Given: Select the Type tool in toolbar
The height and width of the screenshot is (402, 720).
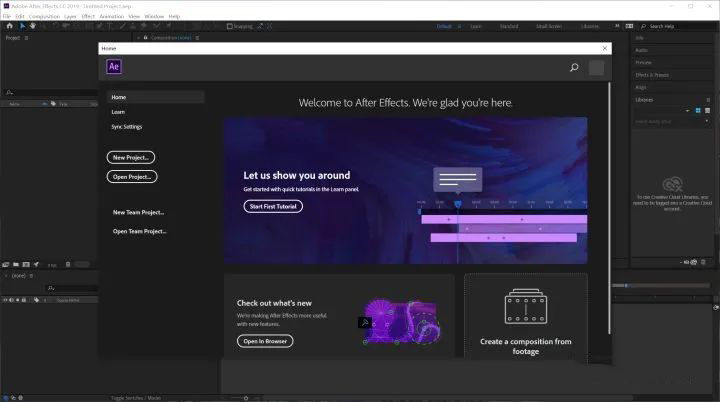Looking at the screenshot, I should (x=110, y=26).
